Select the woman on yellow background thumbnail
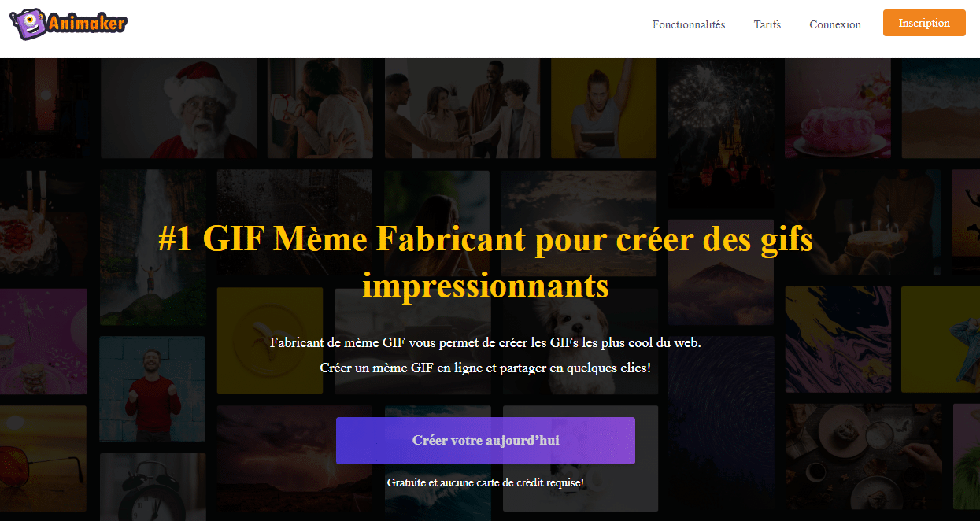The image size is (980, 521). (603, 109)
